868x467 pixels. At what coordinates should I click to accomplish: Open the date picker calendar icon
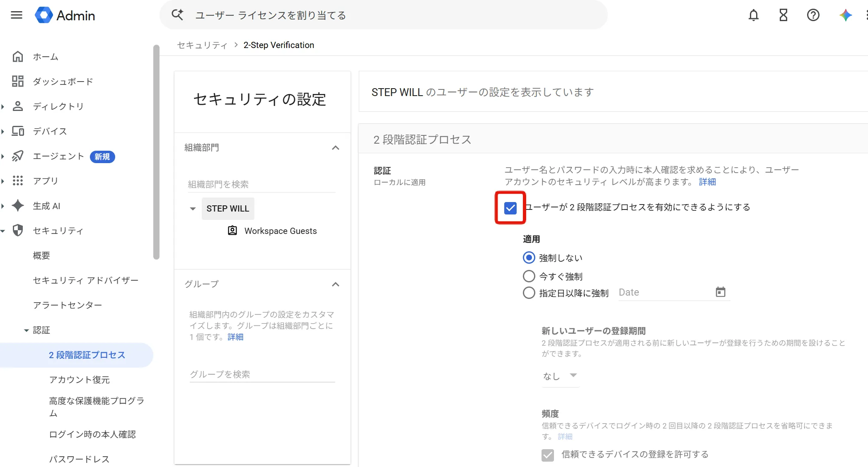coord(721,292)
